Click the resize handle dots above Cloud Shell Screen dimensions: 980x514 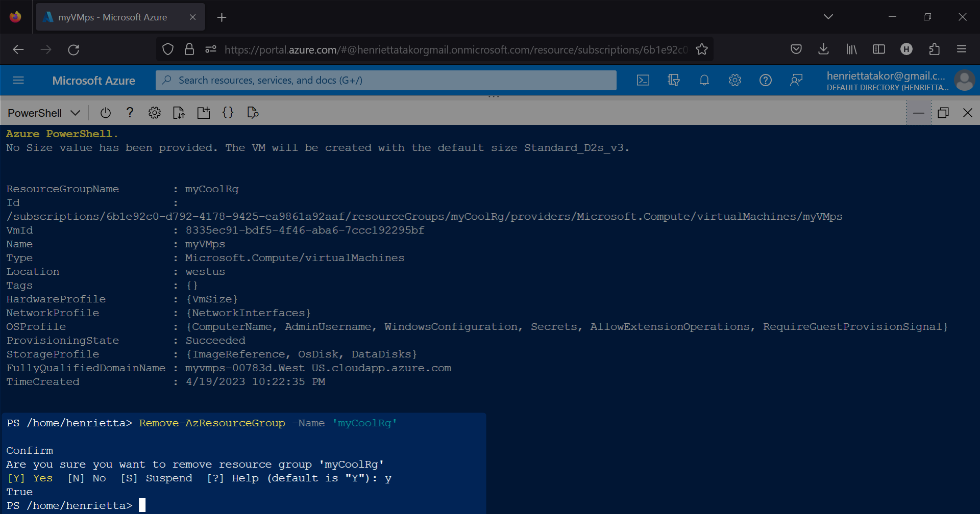[x=494, y=96]
